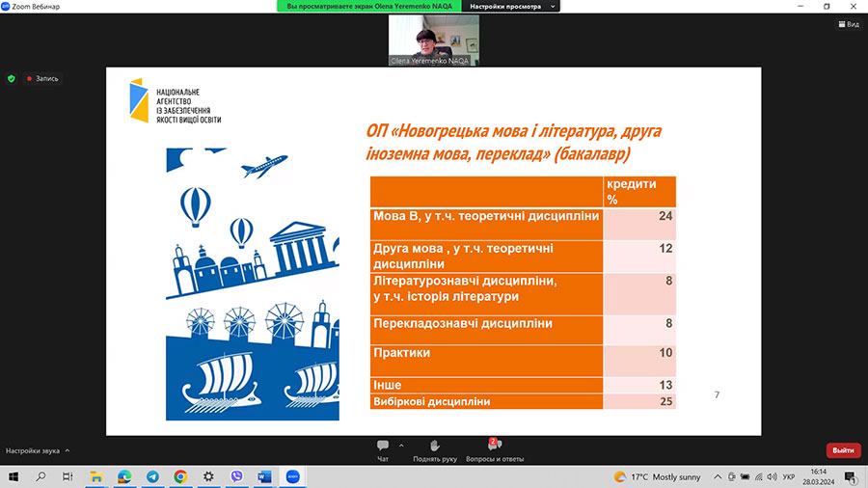Click slide number 7

pos(717,395)
